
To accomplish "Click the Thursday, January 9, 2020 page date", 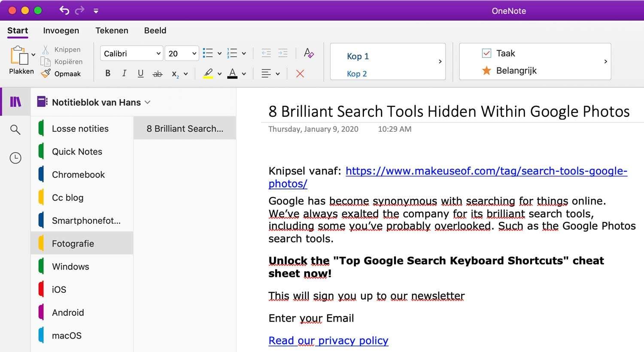I will 313,129.
